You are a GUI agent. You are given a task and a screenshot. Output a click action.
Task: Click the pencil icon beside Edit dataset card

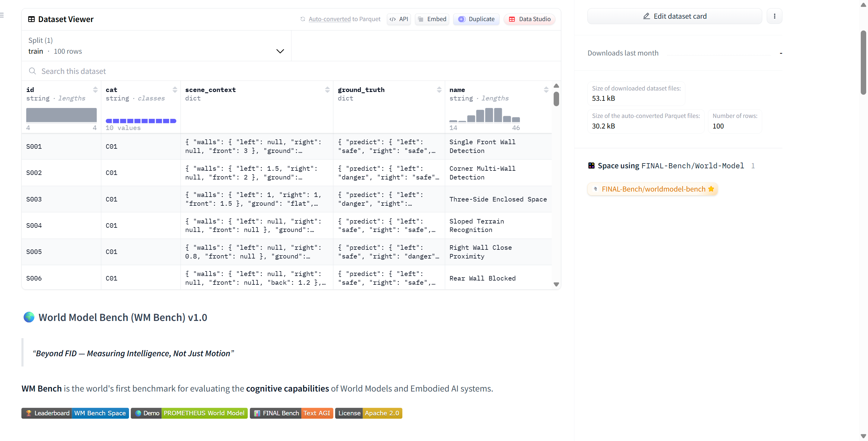coord(647,16)
